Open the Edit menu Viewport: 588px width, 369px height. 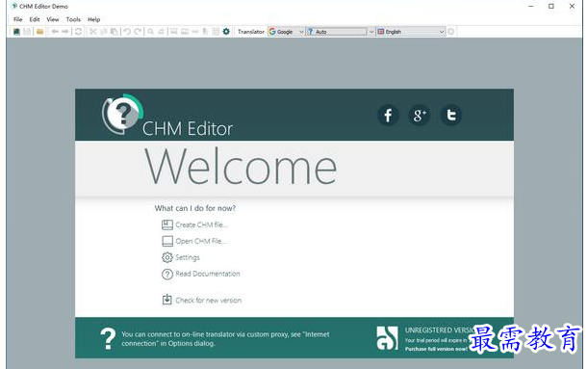coord(35,19)
